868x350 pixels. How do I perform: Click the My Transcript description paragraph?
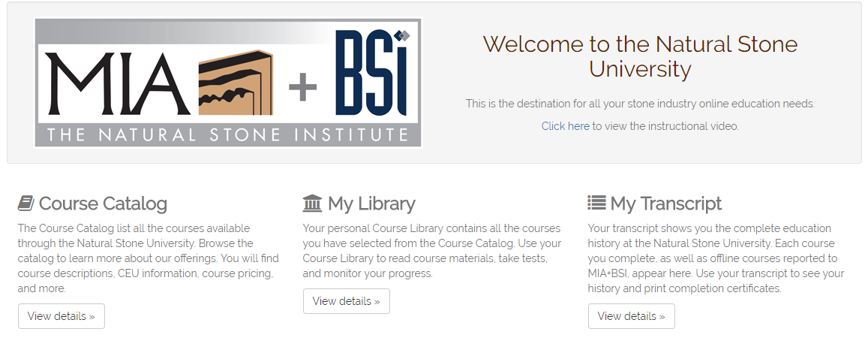(x=716, y=258)
